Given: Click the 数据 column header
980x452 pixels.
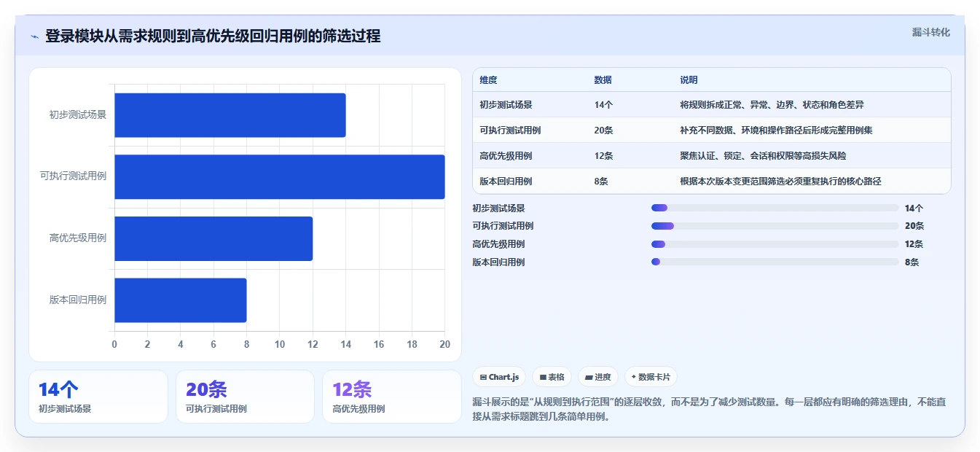Looking at the screenshot, I should click(x=603, y=80).
